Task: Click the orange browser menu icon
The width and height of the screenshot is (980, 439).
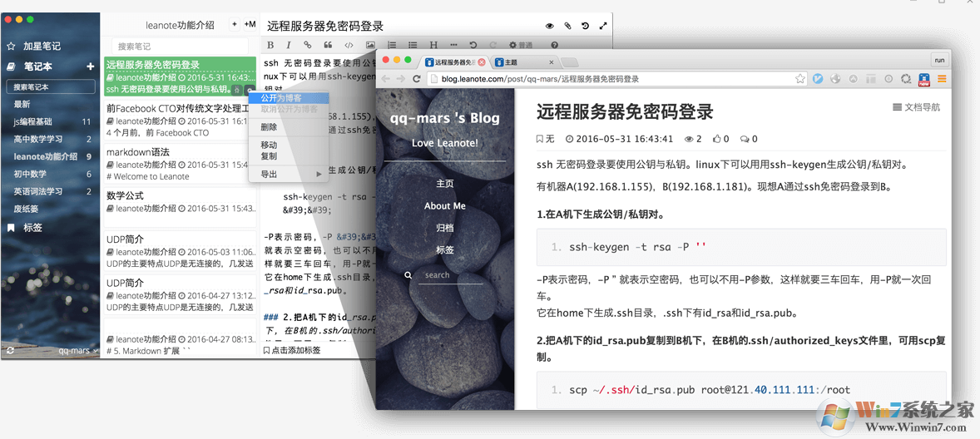Action: coord(942,79)
